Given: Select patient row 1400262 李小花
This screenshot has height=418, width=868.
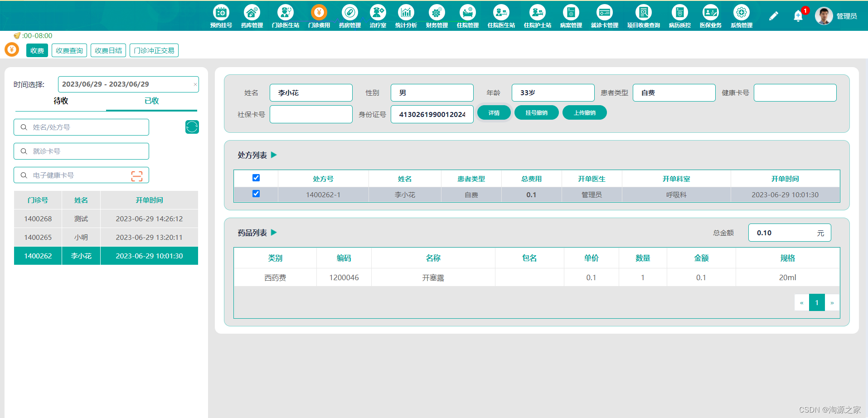Looking at the screenshot, I should coord(106,256).
